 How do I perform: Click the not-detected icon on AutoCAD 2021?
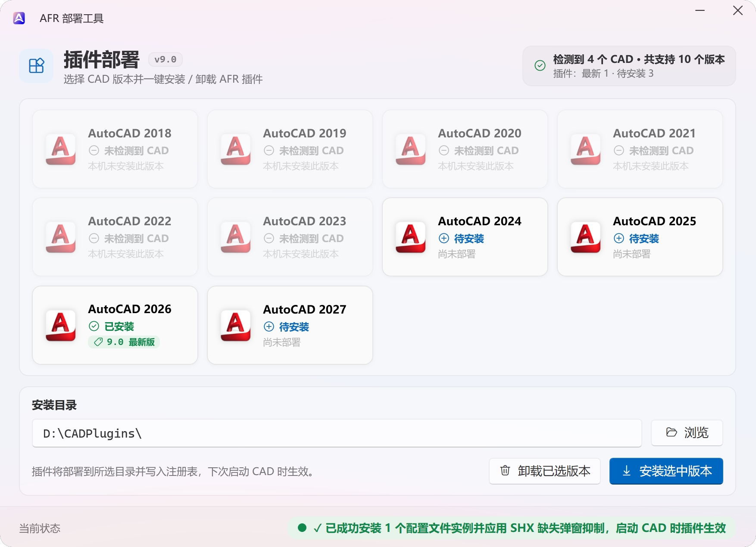coord(619,150)
